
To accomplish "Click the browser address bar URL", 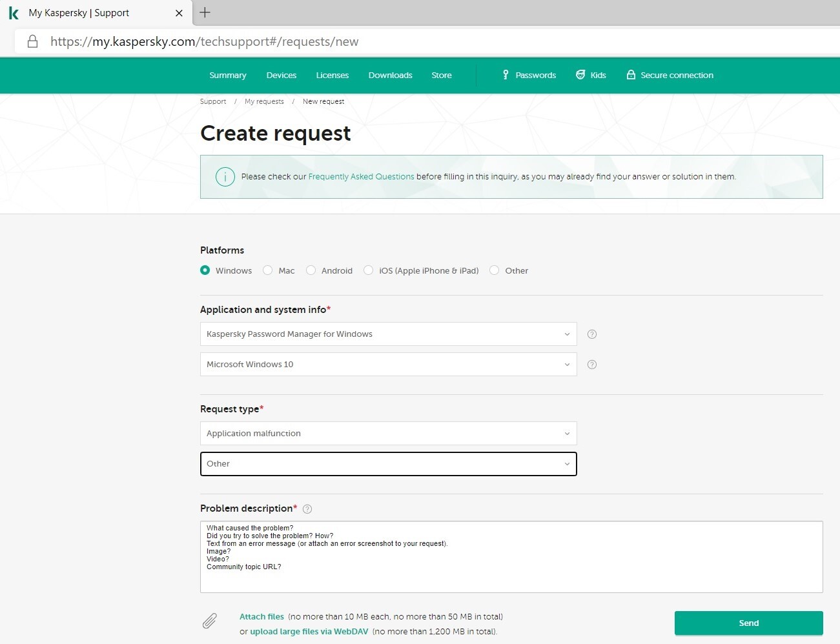I will pos(205,42).
